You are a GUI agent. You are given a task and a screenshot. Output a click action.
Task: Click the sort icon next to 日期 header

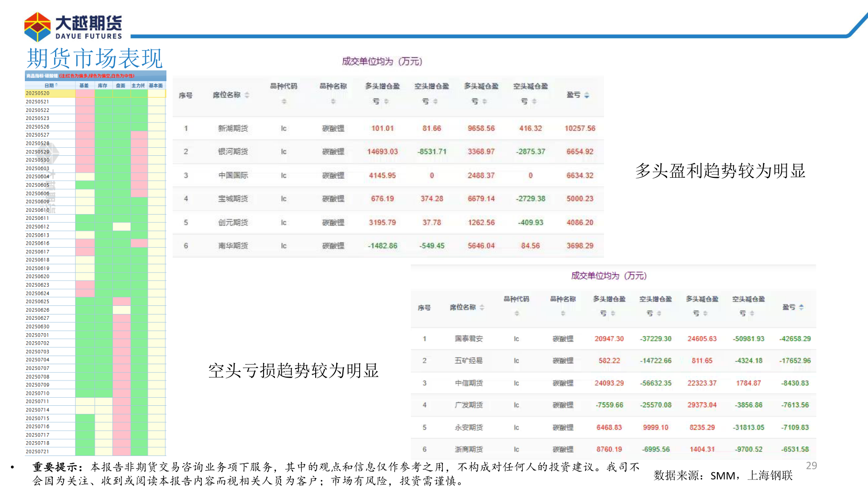[56, 85]
